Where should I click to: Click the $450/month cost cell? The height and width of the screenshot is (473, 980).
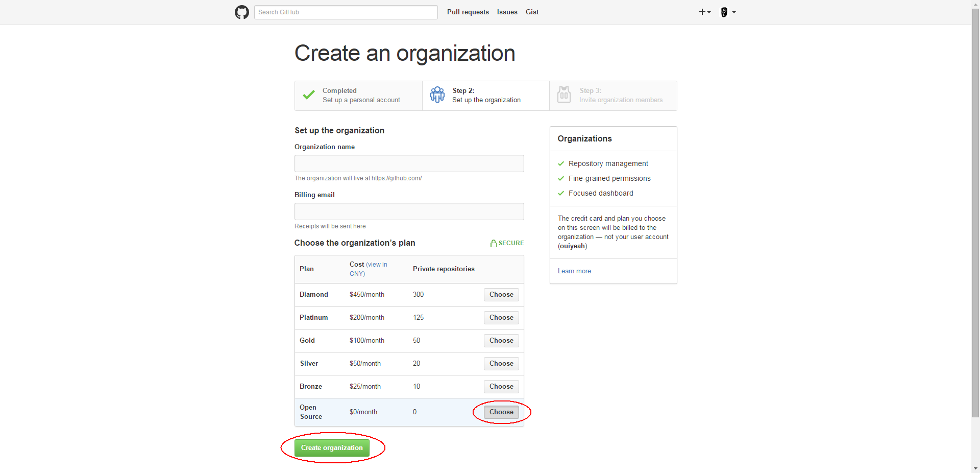[x=367, y=295]
